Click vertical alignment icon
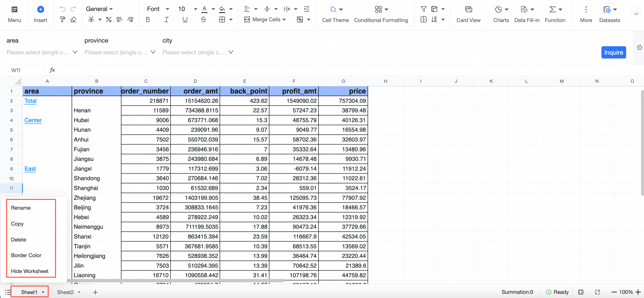644x298 pixels. coord(267,9)
